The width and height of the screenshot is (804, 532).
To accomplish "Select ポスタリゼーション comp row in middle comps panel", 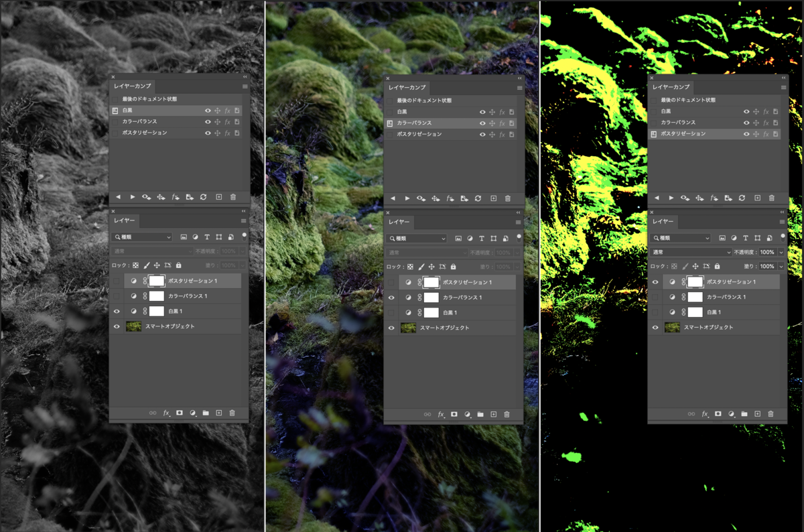I will point(452,134).
